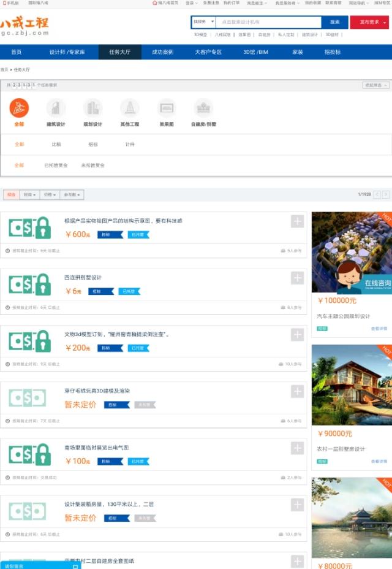This screenshot has height=569, width=392.
Task: Expand the 发布需求 dropdown arrow
Action: (385, 23)
